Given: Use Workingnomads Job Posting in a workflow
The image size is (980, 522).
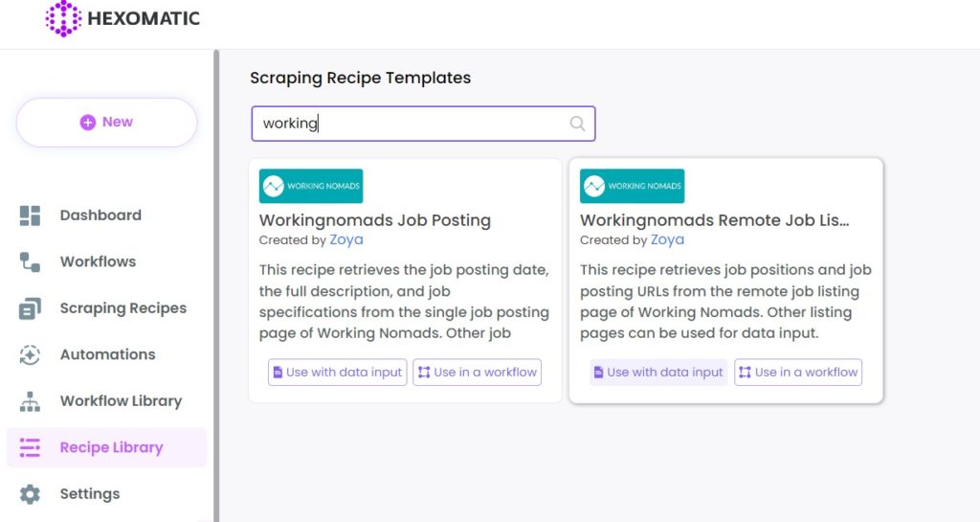Looking at the screenshot, I should (477, 373).
